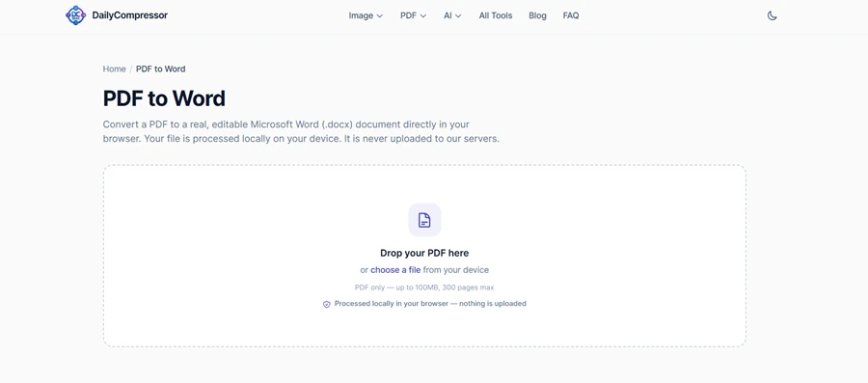The width and height of the screenshot is (868, 383).
Task: Click the PDF to Word breadcrumb
Action: coord(160,69)
